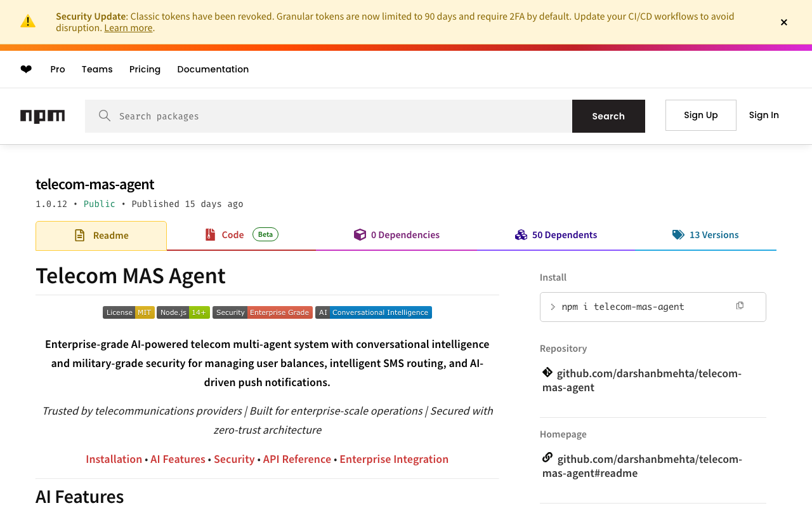Focus the Search packages input field

tap(329, 116)
